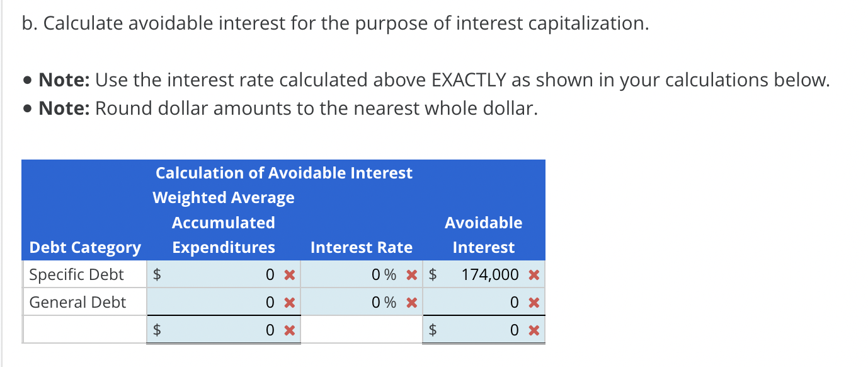Click the total avoidable interest input field

point(479,329)
